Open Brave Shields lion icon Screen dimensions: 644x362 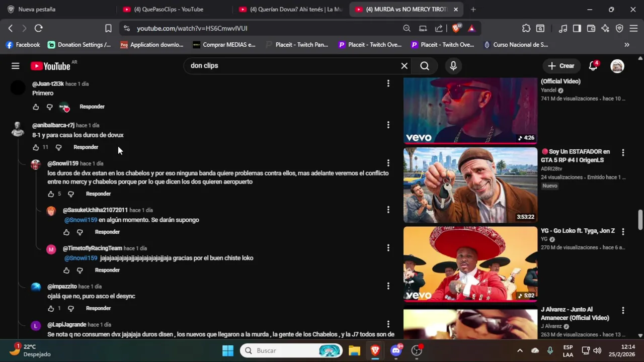pyautogui.click(x=456, y=29)
